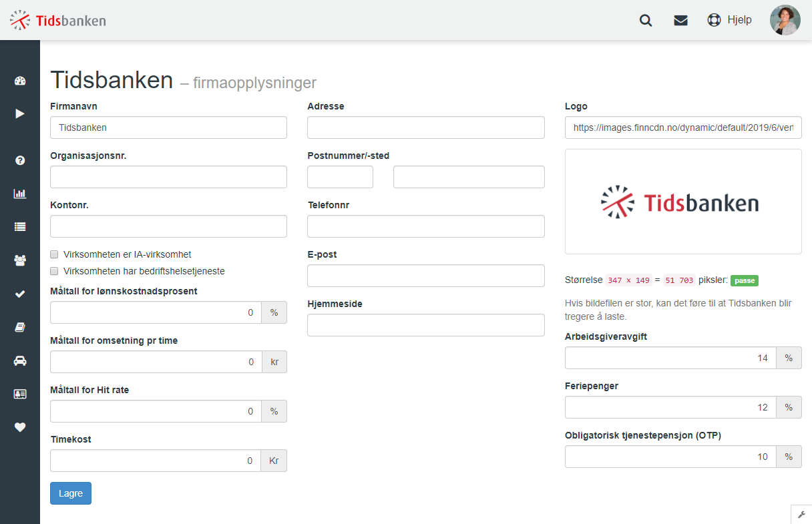Click the checkmark sidebar icon

click(x=20, y=294)
